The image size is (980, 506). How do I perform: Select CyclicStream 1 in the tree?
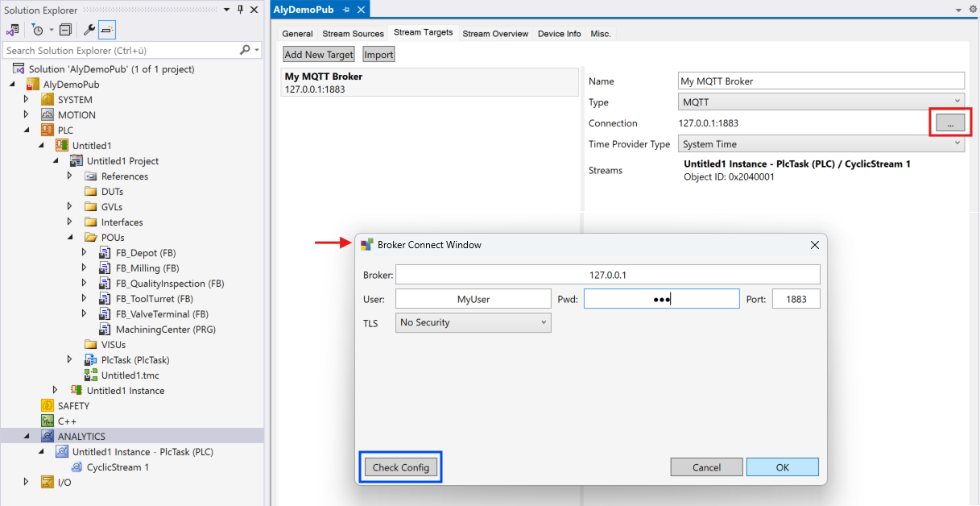(x=118, y=467)
